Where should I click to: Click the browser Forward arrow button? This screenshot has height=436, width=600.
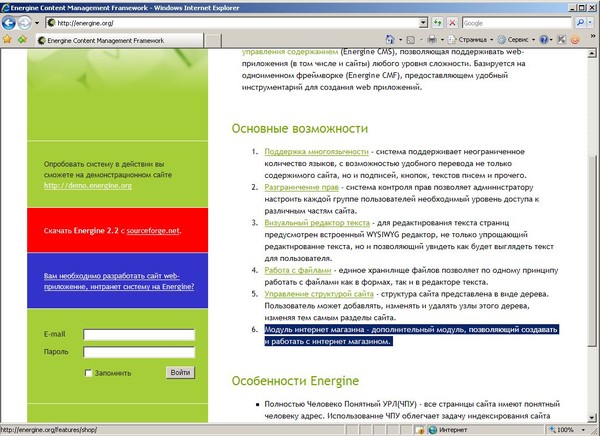coord(24,23)
